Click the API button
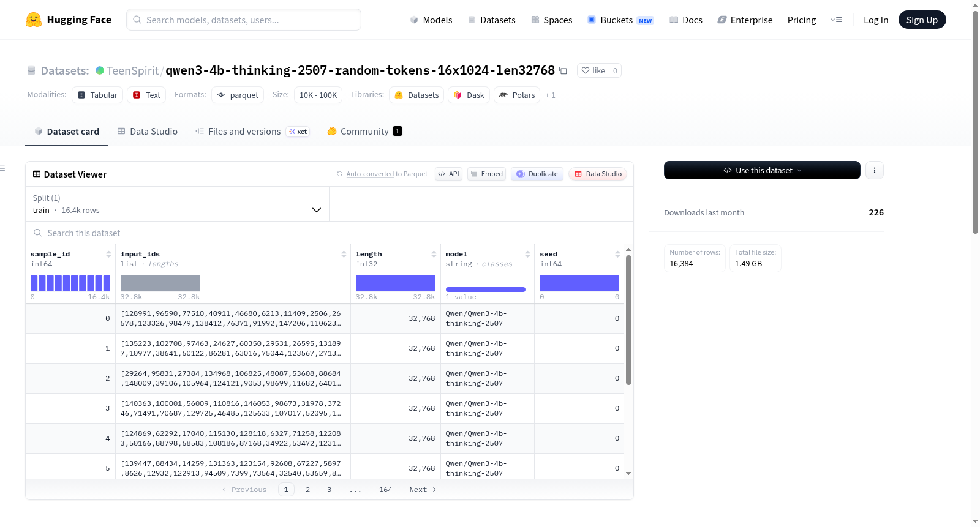 449,174
